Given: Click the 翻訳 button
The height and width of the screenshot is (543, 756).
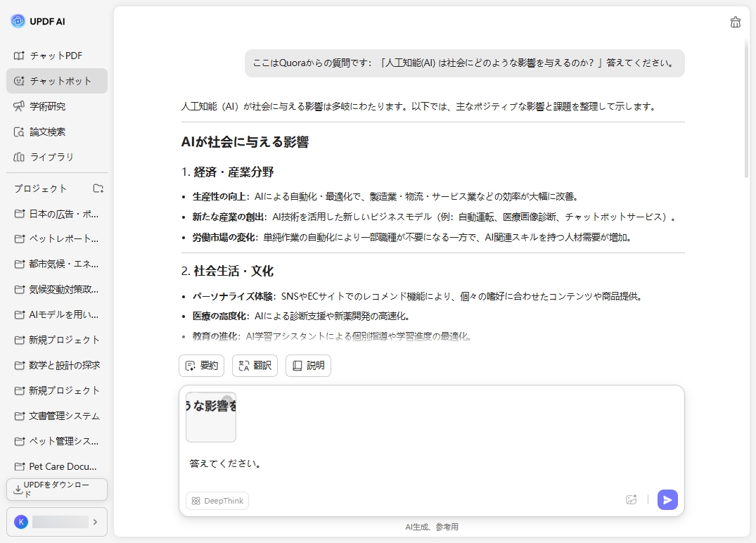Looking at the screenshot, I should (255, 365).
